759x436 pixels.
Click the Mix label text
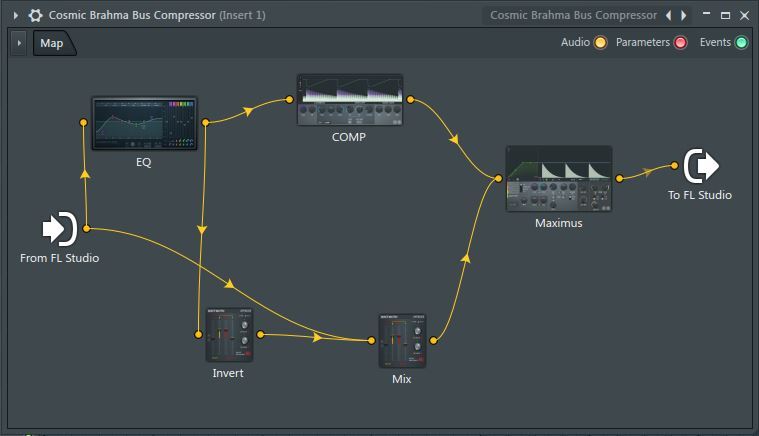[x=402, y=379]
